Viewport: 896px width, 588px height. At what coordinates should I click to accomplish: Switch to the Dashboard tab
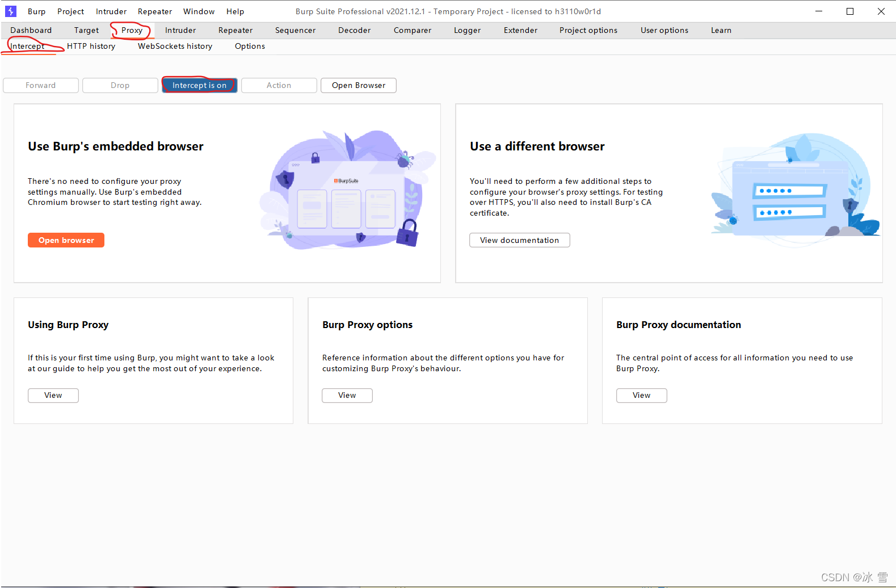click(x=31, y=30)
